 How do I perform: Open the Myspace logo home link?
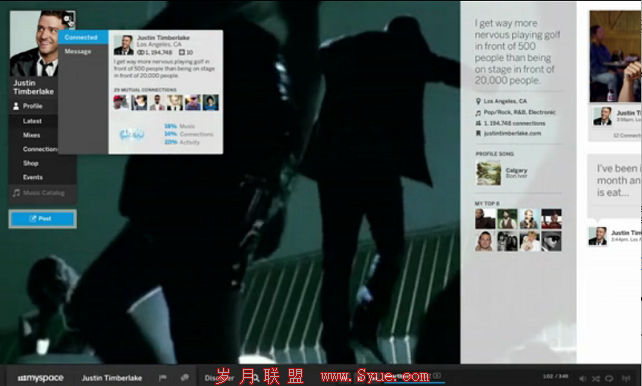[40, 378]
